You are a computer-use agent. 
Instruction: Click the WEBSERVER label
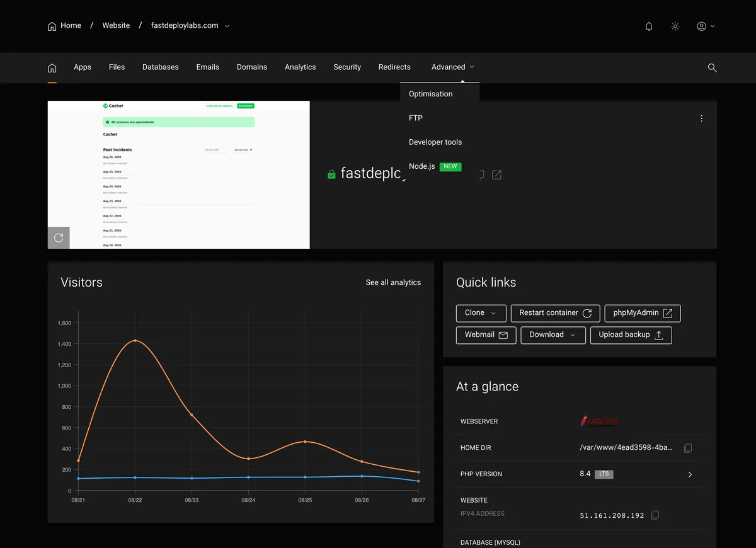point(479,421)
